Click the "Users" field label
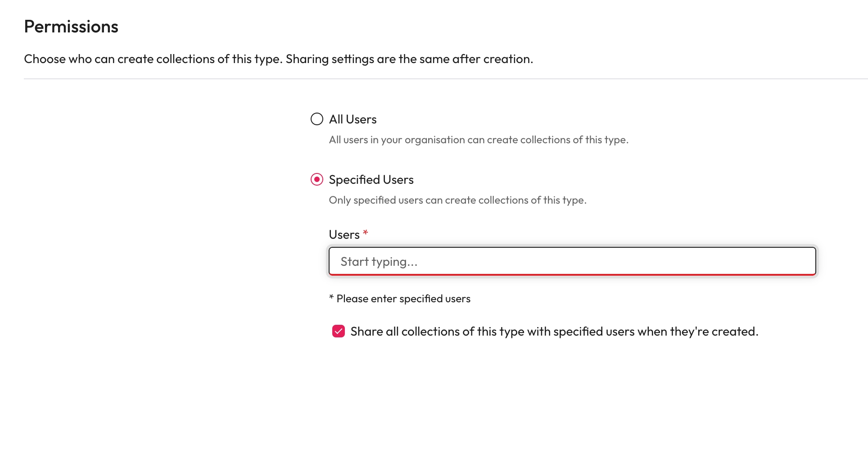Viewport: 868px width, 473px height. pos(344,235)
